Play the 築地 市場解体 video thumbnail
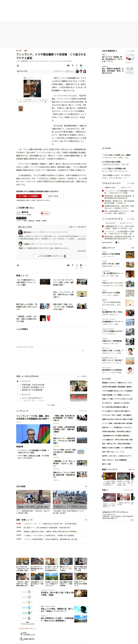138x644 pixels. point(70,500)
